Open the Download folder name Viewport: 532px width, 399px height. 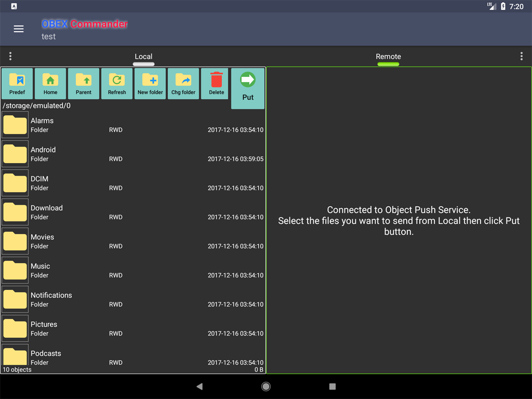pyautogui.click(x=46, y=208)
